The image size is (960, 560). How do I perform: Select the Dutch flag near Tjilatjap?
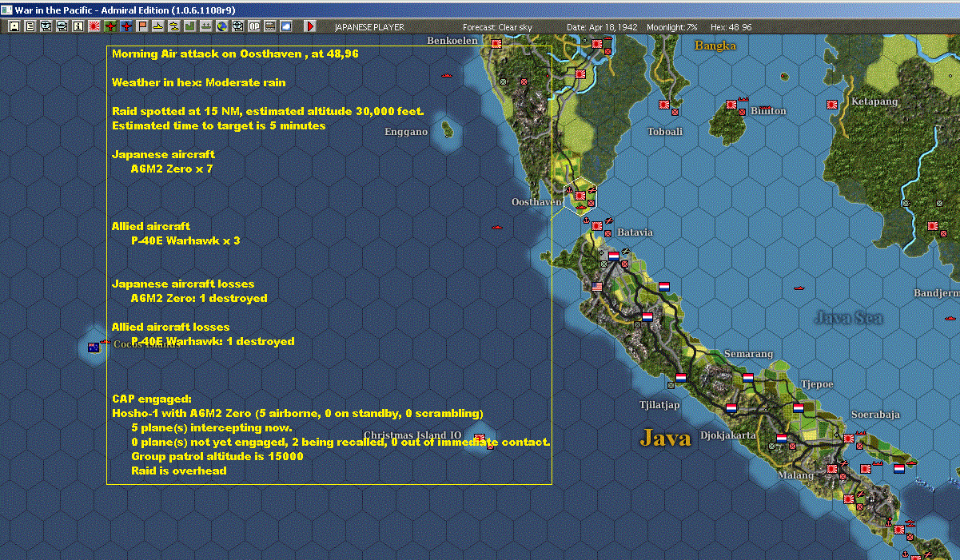(x=681, y=377)
